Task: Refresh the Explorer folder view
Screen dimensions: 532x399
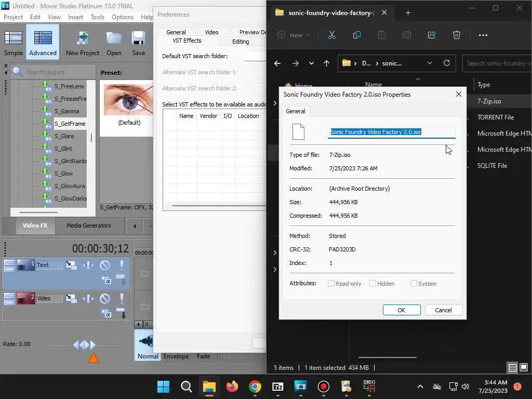Action: (447, 63)
